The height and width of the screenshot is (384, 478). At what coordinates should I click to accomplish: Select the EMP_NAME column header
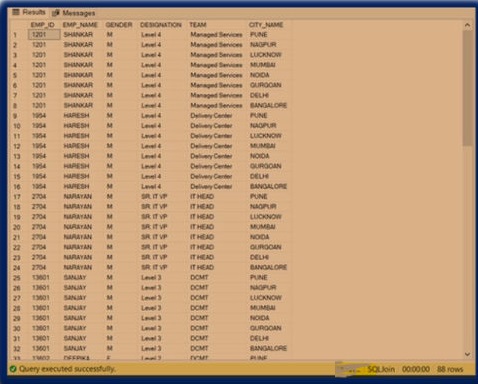pos(80,25)
